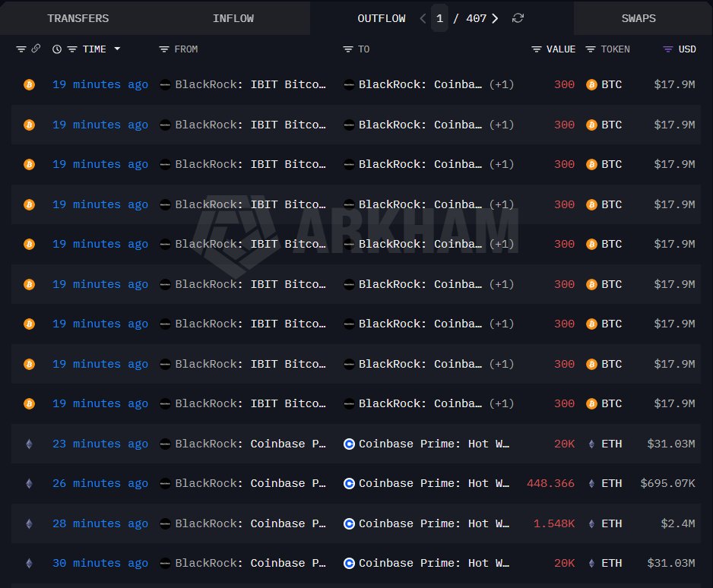This screenshot has height=588, width=713.
Task: Open the leftmost row filter icon
Action: coord(21,49)
